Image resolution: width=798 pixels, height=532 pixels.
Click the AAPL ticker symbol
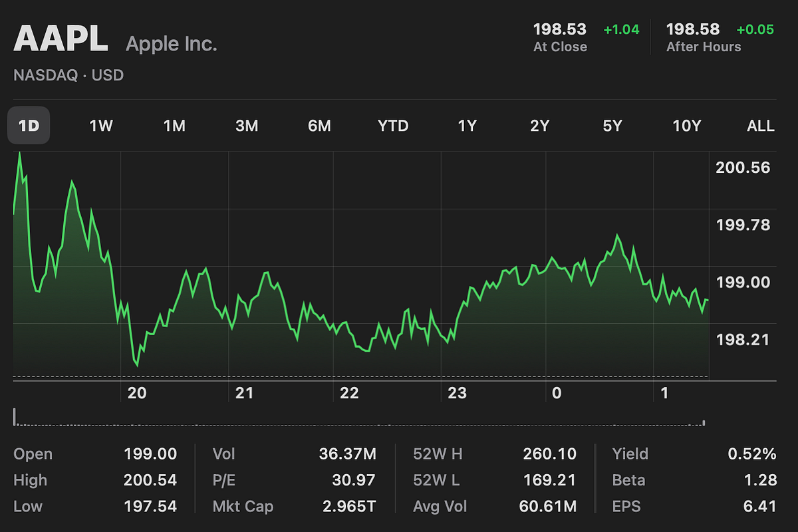(61, 39)
